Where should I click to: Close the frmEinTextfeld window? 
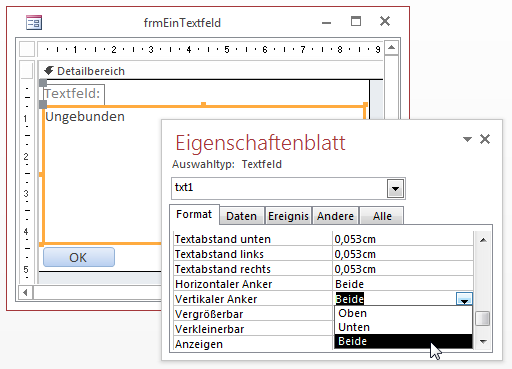[x=385, y=21]
